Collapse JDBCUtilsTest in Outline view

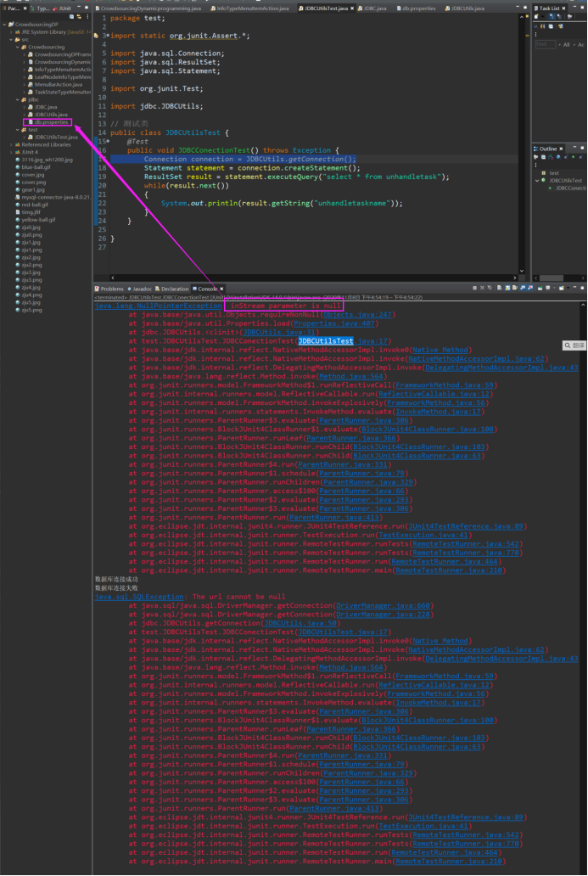537,181
